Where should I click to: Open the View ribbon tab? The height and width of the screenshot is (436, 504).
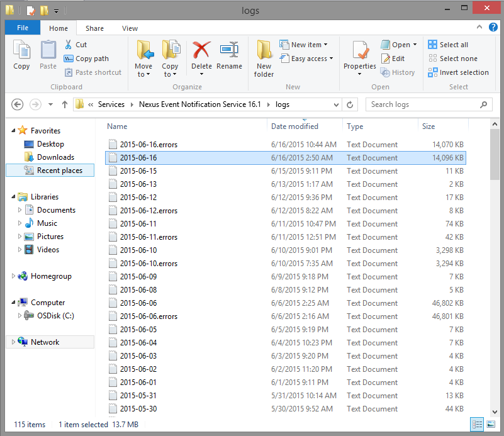130,28
